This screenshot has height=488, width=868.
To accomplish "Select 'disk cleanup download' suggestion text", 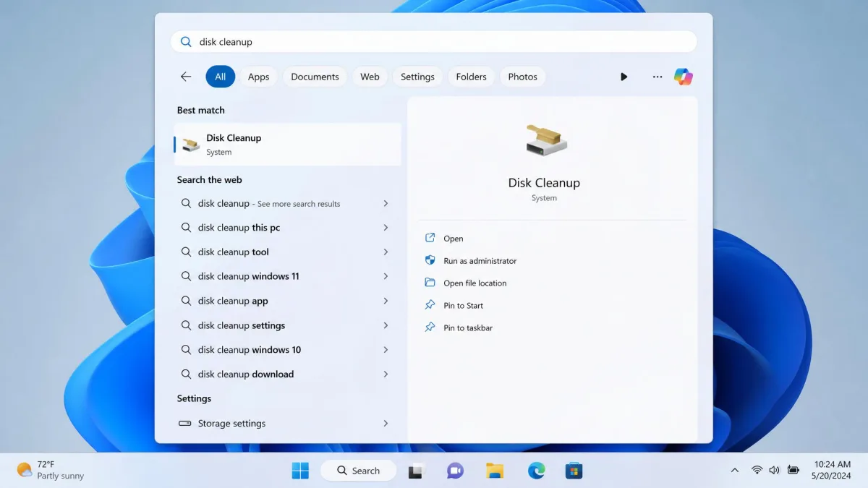I will tap(246, 374).
